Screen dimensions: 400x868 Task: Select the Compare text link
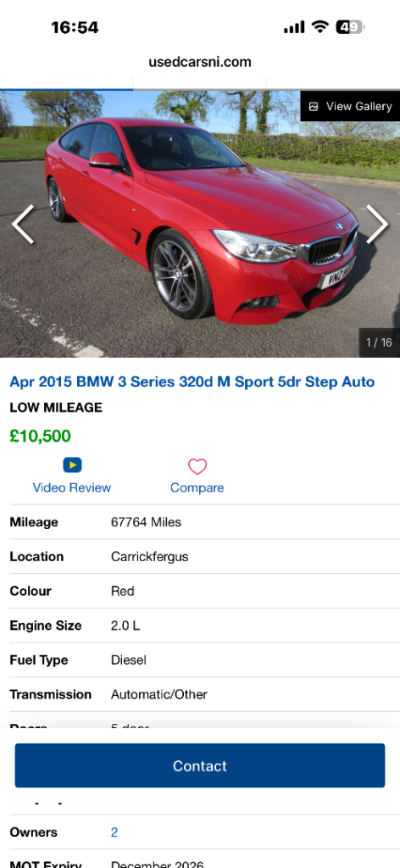point(197,487)
